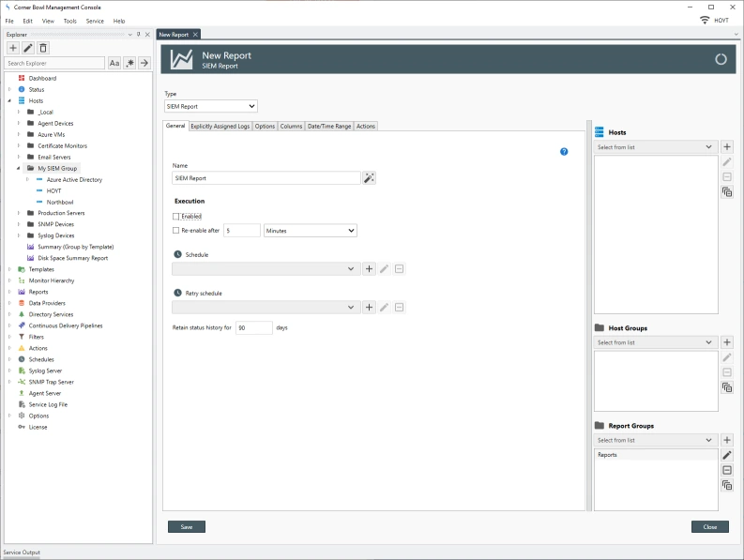Click the Retain status history days field
This screenshot has width=744, height=560.
pyautogui.click(x=254, y=328)
